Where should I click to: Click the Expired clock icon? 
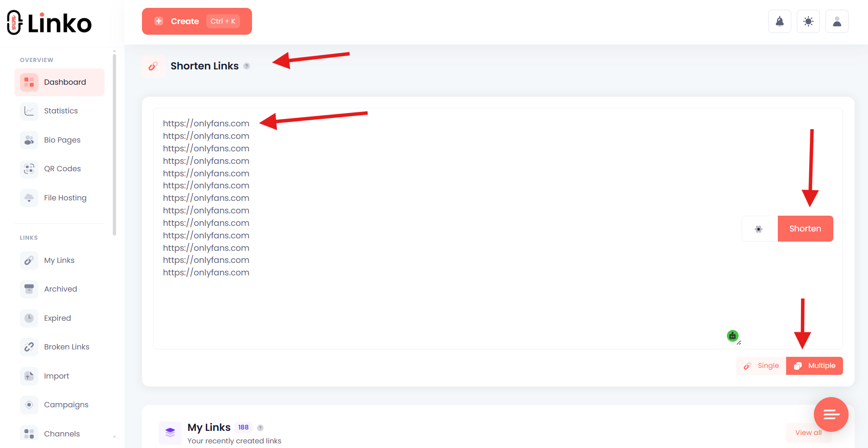pos(29,318)
